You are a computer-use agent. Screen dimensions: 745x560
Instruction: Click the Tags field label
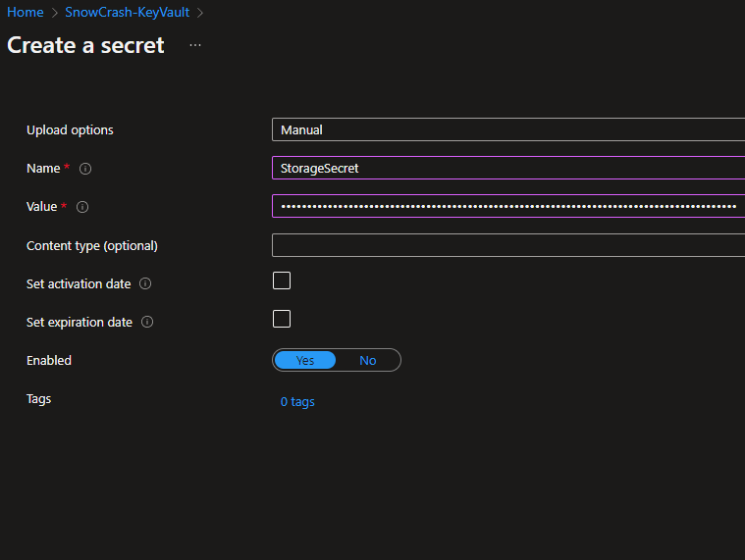tap(39, 399)
